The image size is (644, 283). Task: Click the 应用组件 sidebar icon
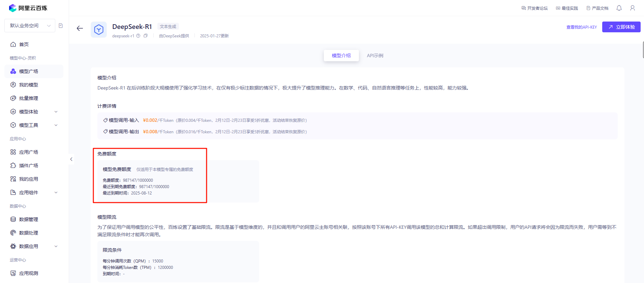pyautogui.click(x=13, y=192)
